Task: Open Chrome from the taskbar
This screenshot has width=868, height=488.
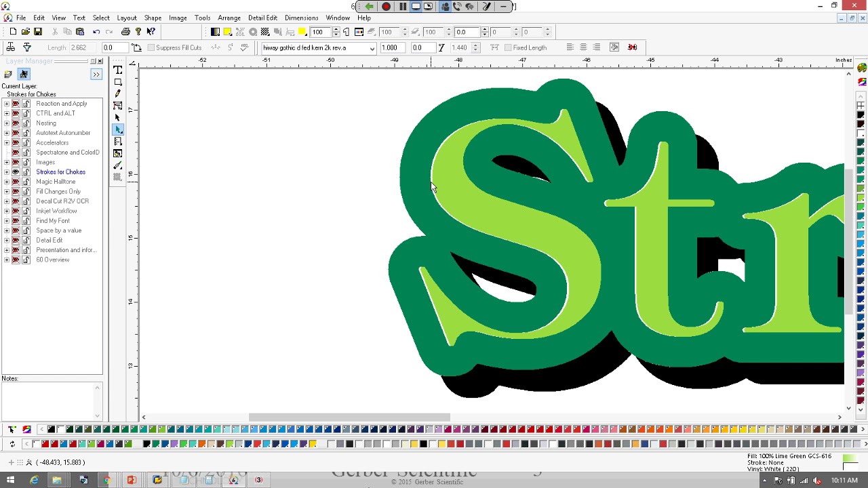Action: click(106, 480)
